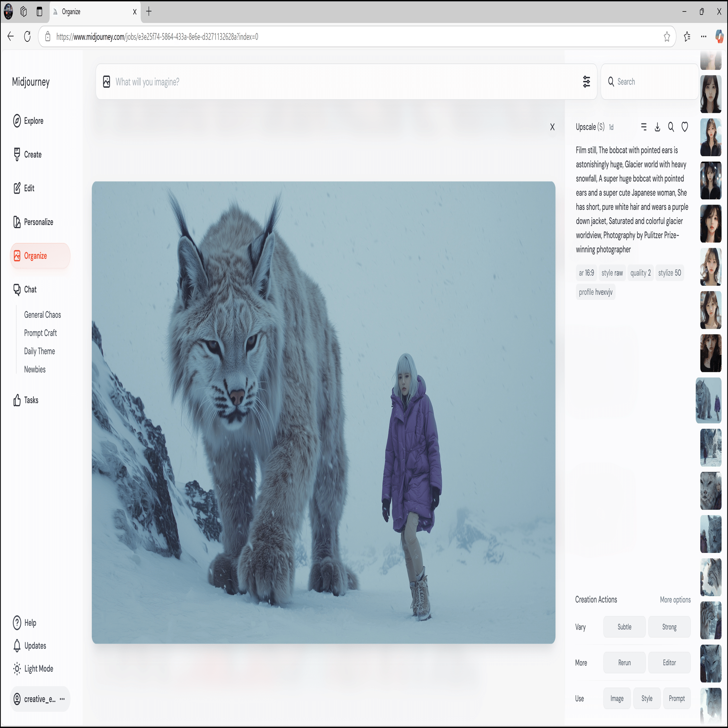Open the Tasks thumbs-up icon
This screenshot has width=728, height=728.
(x=17, y=400)
